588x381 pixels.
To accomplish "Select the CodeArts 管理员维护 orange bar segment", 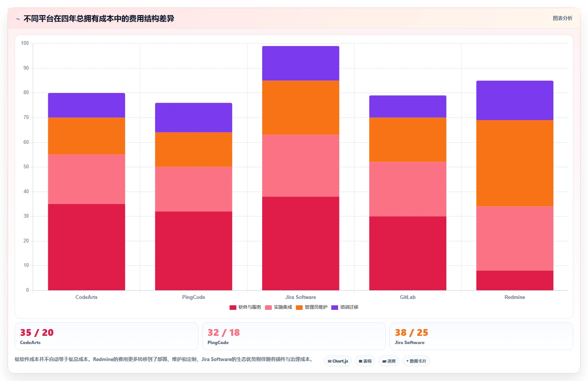I will tap(87, 136).
